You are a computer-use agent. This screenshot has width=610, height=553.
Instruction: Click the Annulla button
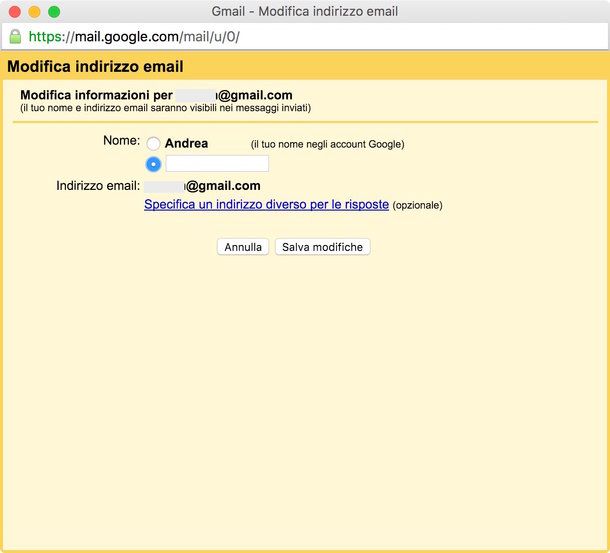[x=243, y=247]
